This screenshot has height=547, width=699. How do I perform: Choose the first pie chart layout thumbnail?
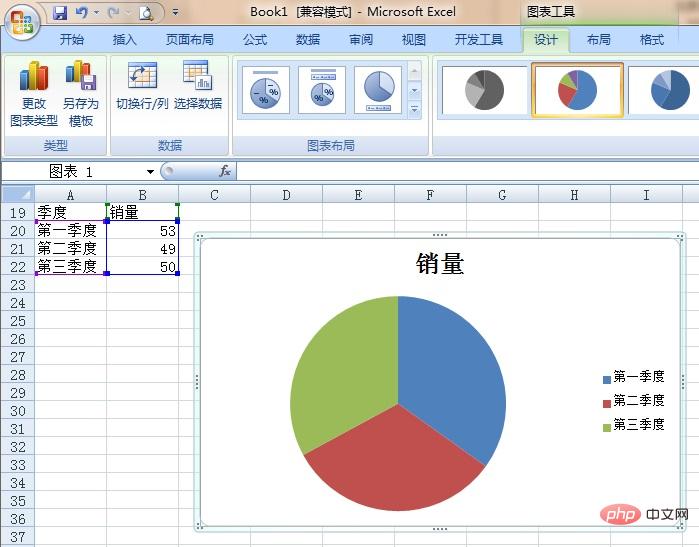click(x=266, y=90)
